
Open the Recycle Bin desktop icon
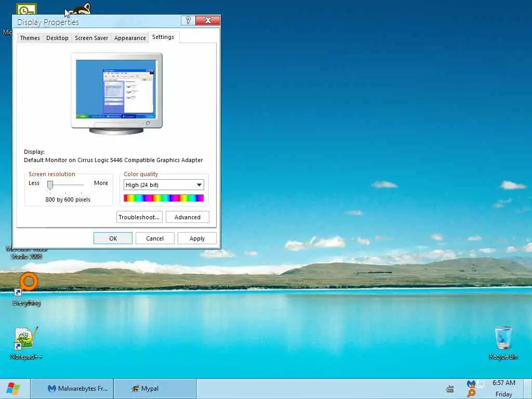coord(503,343)
